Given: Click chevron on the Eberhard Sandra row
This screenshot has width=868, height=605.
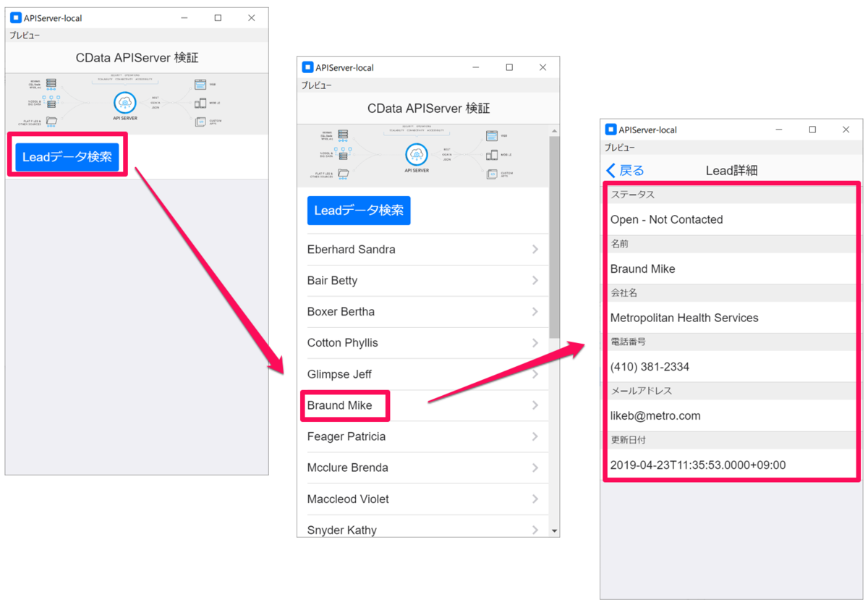Looking at the screenshot, I should (535, 249).
